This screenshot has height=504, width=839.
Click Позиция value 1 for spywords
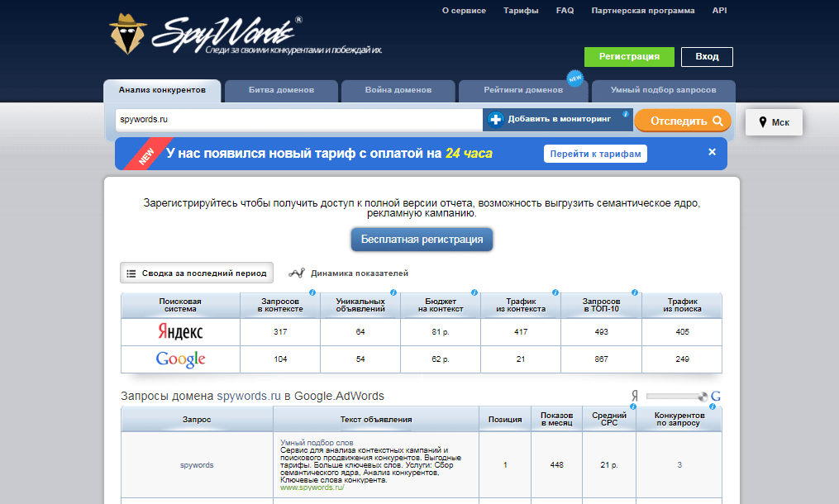tap(505, 465)
